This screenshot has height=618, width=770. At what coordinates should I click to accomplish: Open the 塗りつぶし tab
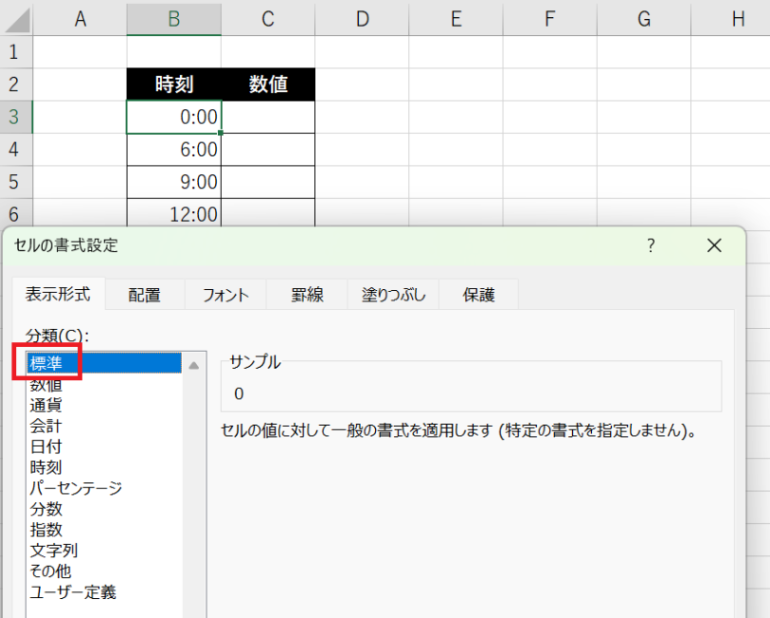(393, 295)
